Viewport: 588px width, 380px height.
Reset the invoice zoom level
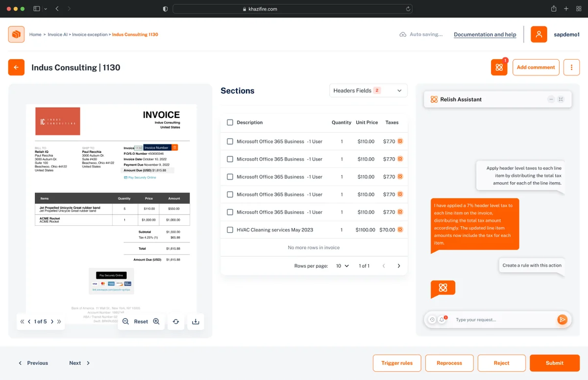tap(141, 322)
